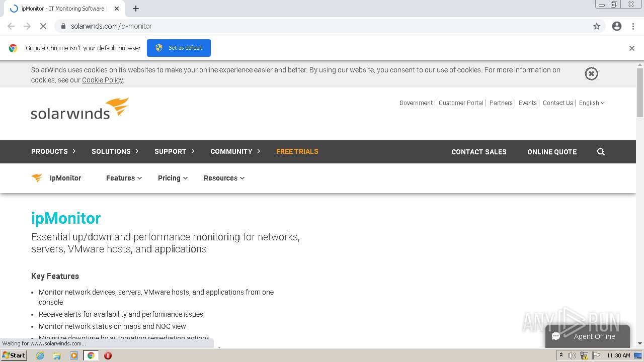This screenshot has width=644, height=362.
Task: Open the PRODUCTS menu
Action: point(53,151)
